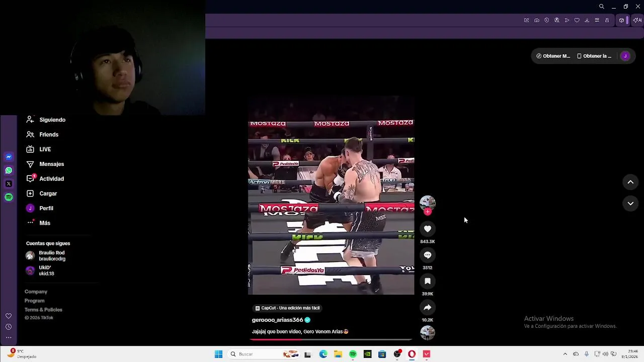
Task: Save the video with the bookmark icon
Action: [428, 281]
